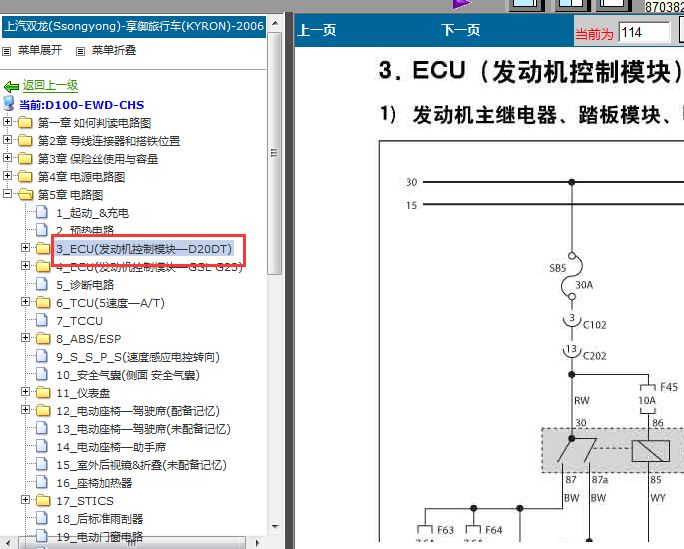Expand the 第2章 导线连接器和搭铁位置 node
The height and width of the screenshot is (549, 684).
pyautogui.click(x=7, y=140)
